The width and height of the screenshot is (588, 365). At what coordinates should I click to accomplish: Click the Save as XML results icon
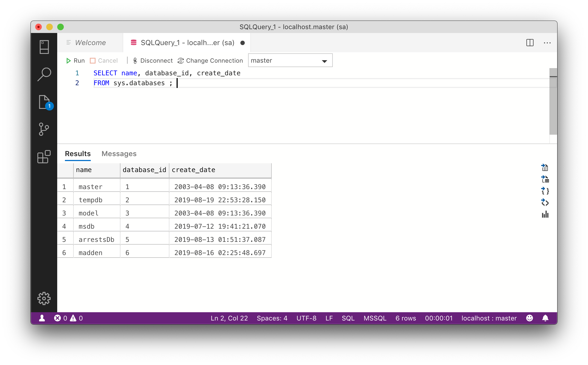545,203
